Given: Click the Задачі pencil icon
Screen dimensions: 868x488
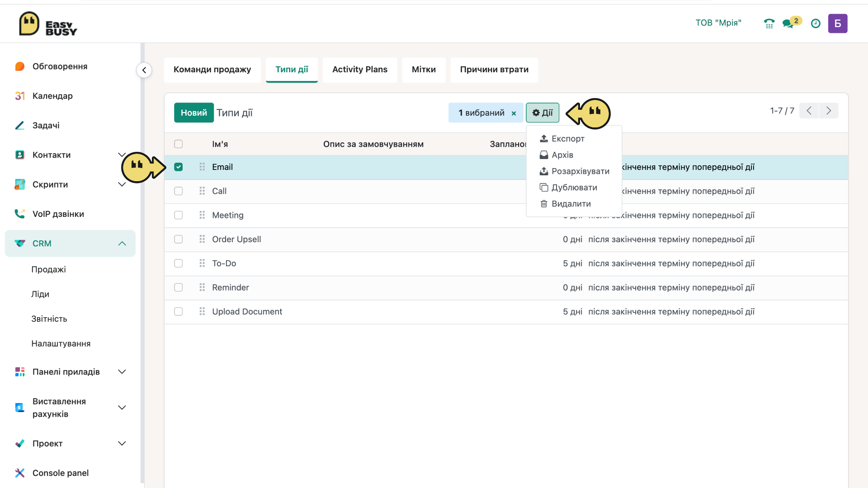Looking at the screenshot, I should click(20, 125).
